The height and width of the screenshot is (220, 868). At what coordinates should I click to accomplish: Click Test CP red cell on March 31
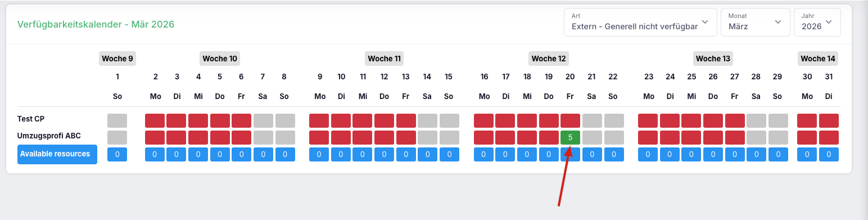pyautogui.click(x=829, y=120)
